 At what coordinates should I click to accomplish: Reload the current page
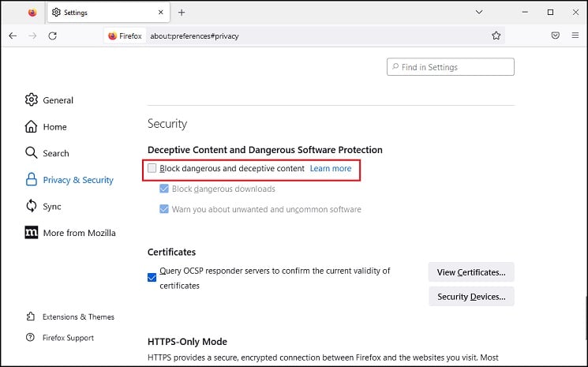[53, 36]
